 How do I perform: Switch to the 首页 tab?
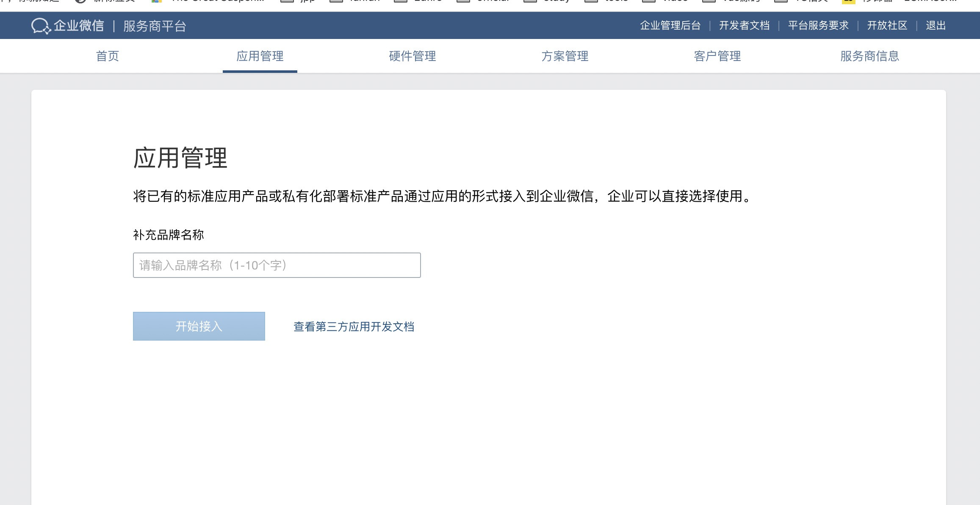click(108, 56)
